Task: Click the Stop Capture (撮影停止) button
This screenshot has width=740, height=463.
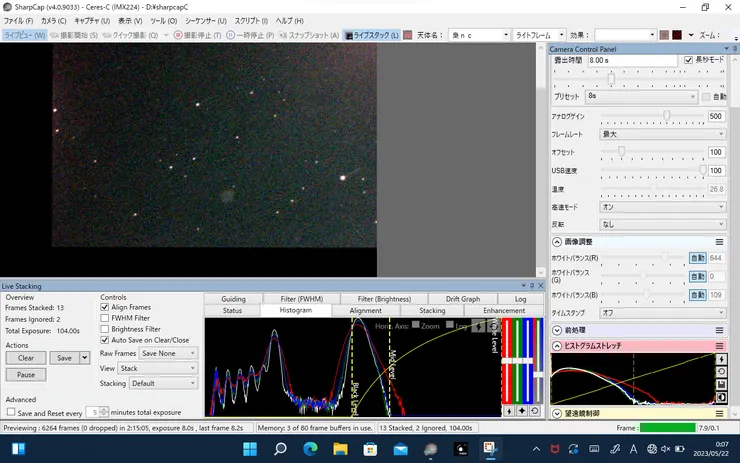Action: (x=197, y=35)
